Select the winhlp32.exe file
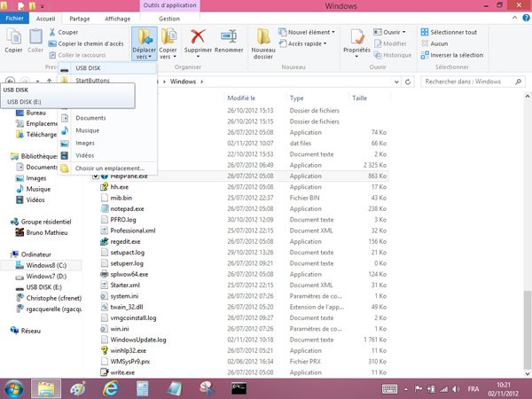This screenshot has width=532, height=399. 129,350
